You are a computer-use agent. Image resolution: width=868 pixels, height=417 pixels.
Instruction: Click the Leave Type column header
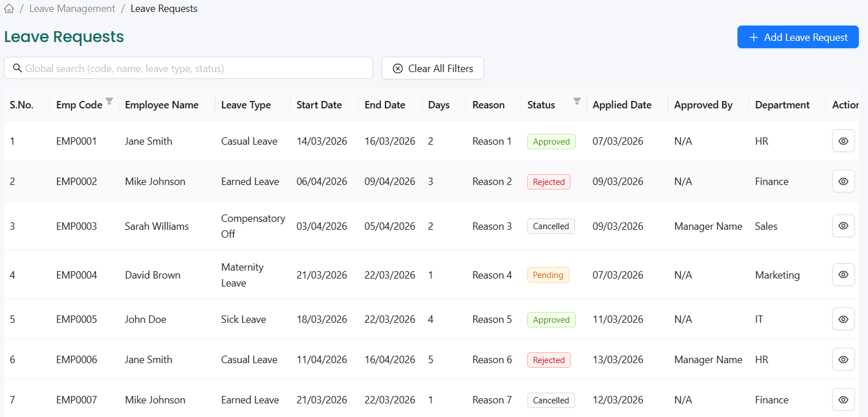coord(246,105)
